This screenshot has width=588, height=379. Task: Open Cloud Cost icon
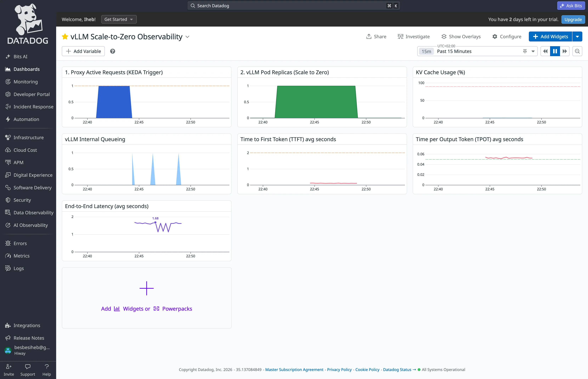tap(8, 150)
